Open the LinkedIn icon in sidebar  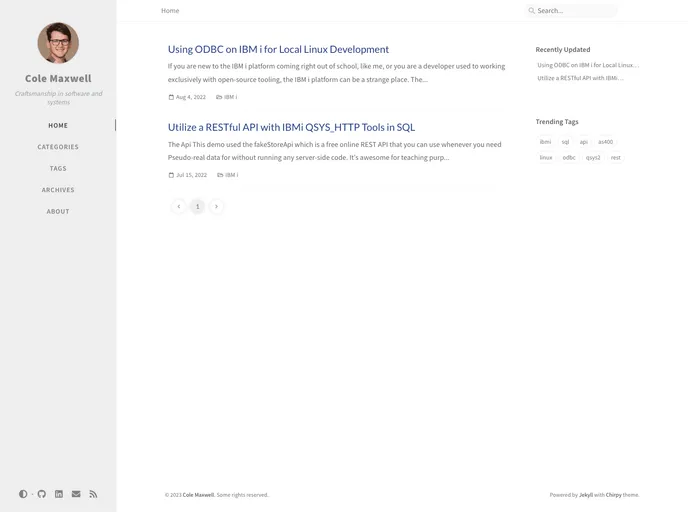59,494
